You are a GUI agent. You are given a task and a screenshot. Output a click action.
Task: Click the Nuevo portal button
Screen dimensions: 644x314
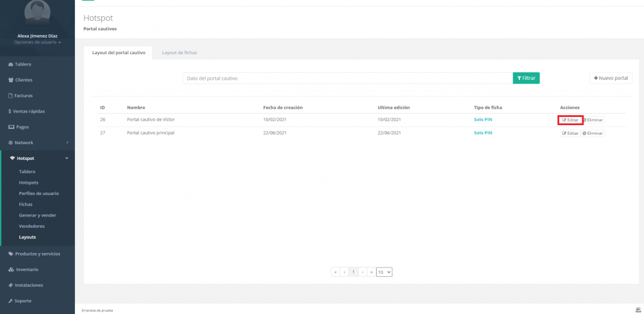click(x=611, y=78)
